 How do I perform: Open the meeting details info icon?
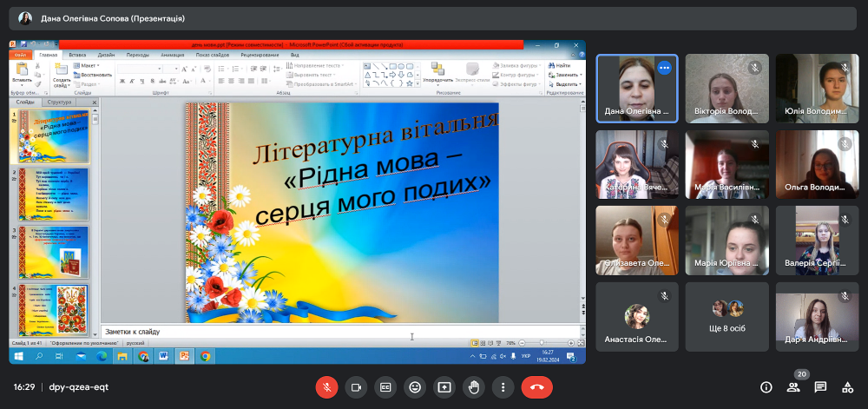[766, 387]
